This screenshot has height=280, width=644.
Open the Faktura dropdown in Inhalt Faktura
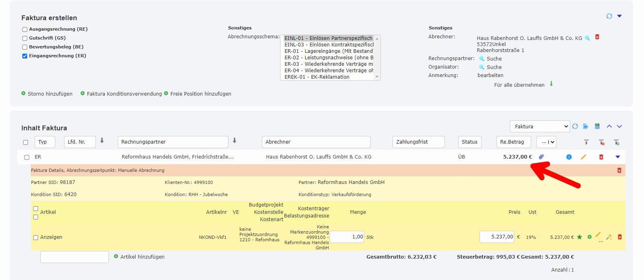click(x=540, y=126)
